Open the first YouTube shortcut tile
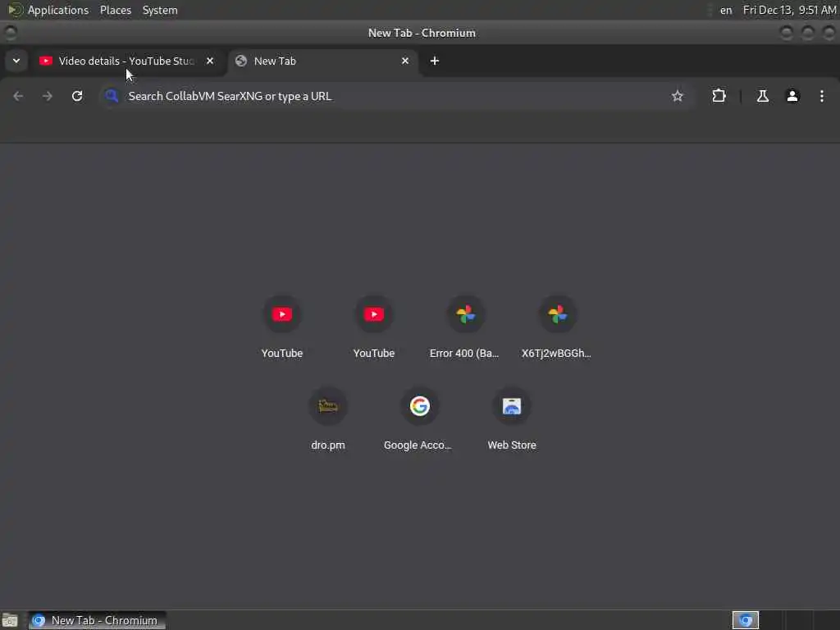The height and width of the screenshot is (630, 840). coord(282,326)
